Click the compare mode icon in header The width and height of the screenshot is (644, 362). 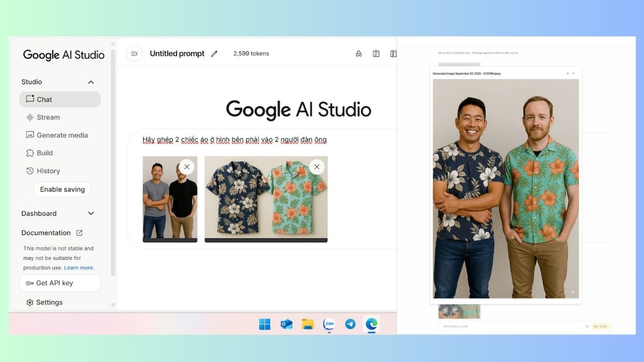point(393,54)
